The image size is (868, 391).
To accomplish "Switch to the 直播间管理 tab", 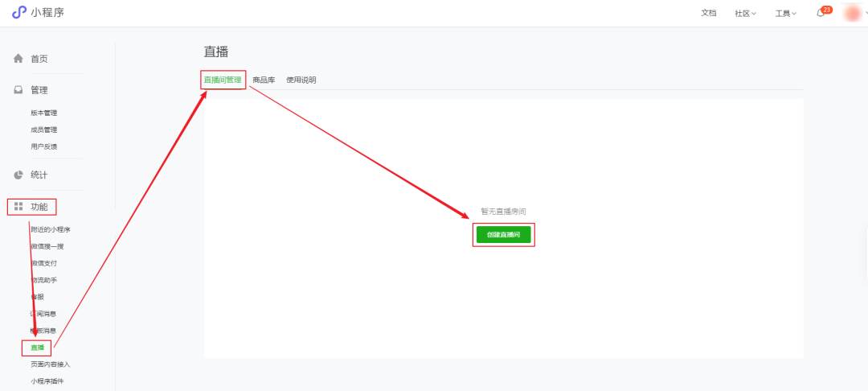I will pyautogui.click(x=223, y=80).
